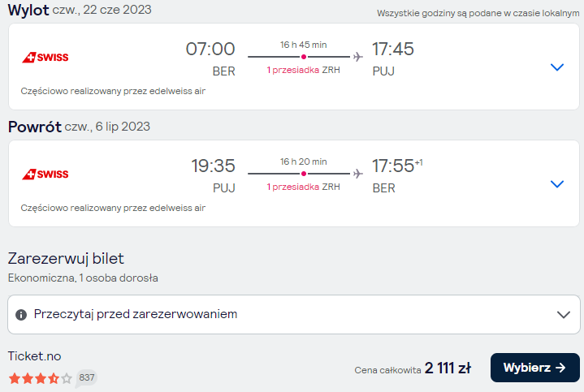Click 1 przesiadka ZRH on outbound flight
The image size is (584, 392).
(303, 70)
